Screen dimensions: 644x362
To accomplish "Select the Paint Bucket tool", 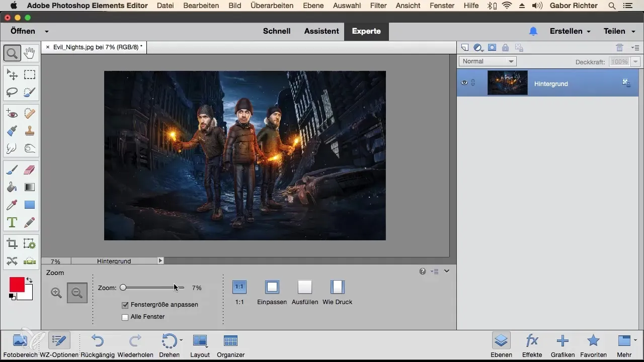I will 12,188.
